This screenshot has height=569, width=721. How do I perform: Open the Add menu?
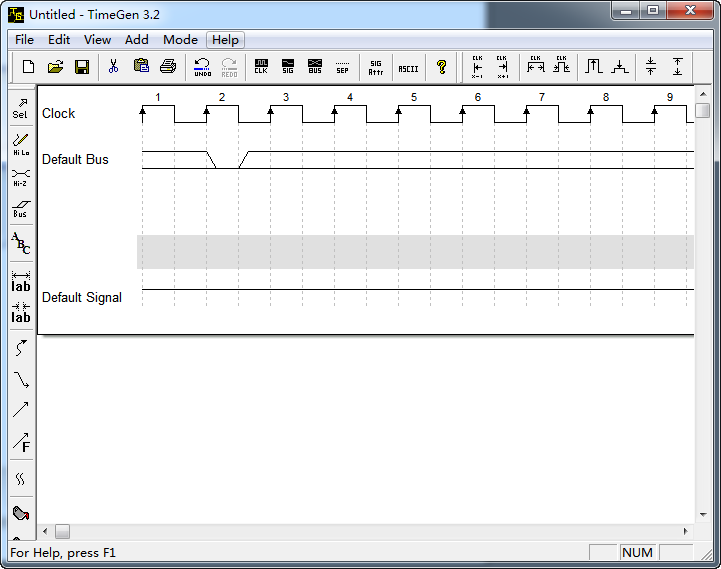point(137,40)
